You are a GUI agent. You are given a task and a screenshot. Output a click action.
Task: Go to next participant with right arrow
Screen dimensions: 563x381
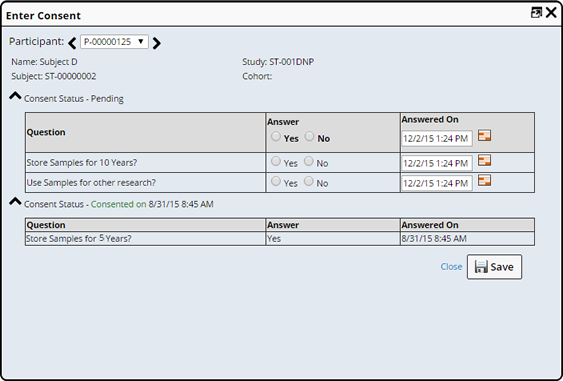(157, 43)
